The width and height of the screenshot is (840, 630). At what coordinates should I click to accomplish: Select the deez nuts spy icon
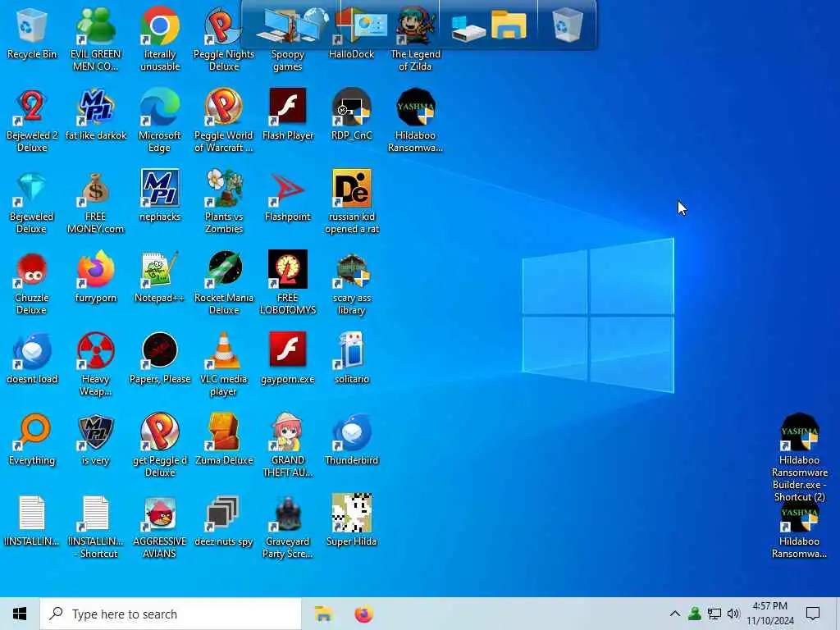(x=223, y=521)
